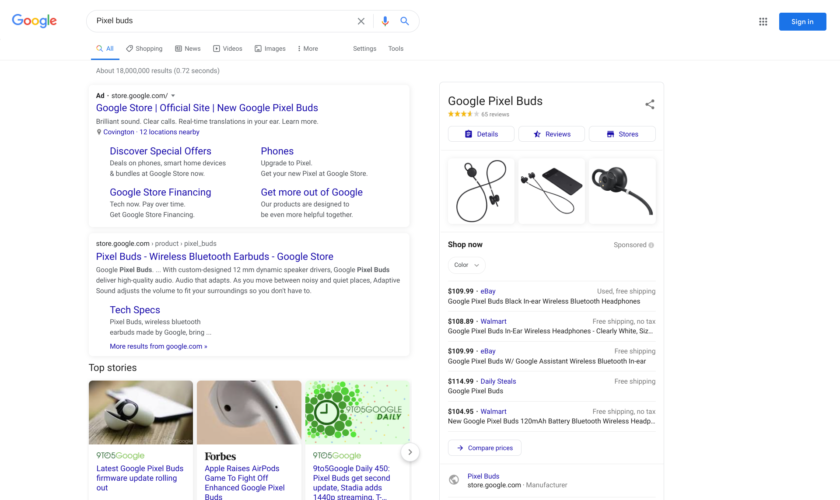Viewport: 840px width, 500px height.
Task: Click the Compare prices button
Action: (485, 448)
